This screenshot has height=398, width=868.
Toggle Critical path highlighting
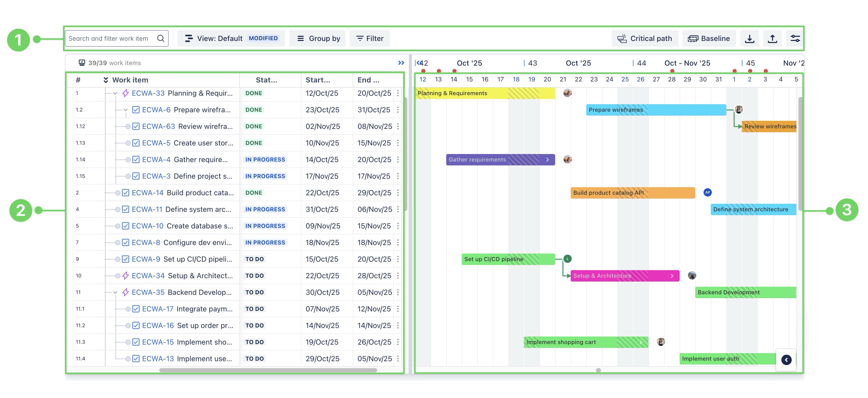tap(644, 38)
